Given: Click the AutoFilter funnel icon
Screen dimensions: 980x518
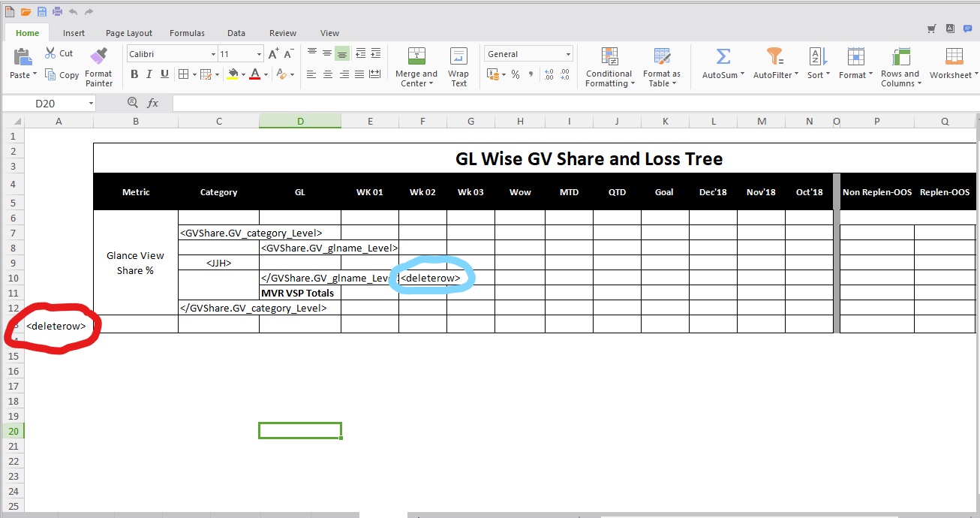Looking at the screenshot, I should (x=774, y=56).
